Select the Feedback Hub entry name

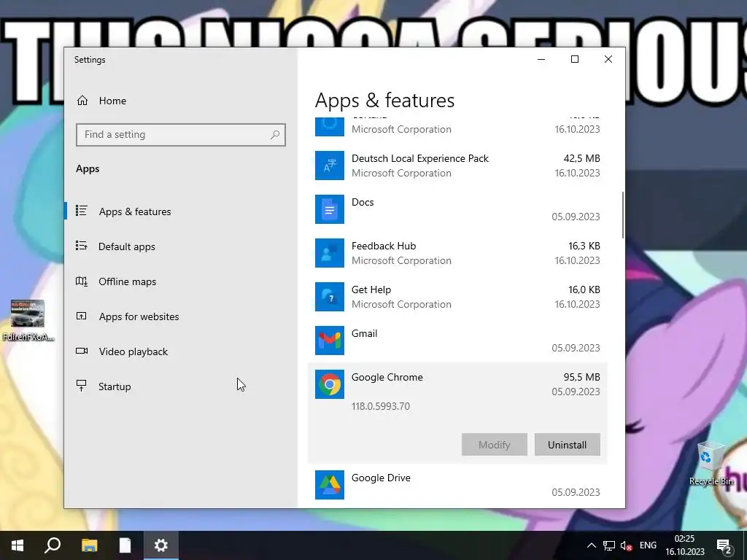coord(384,246)
